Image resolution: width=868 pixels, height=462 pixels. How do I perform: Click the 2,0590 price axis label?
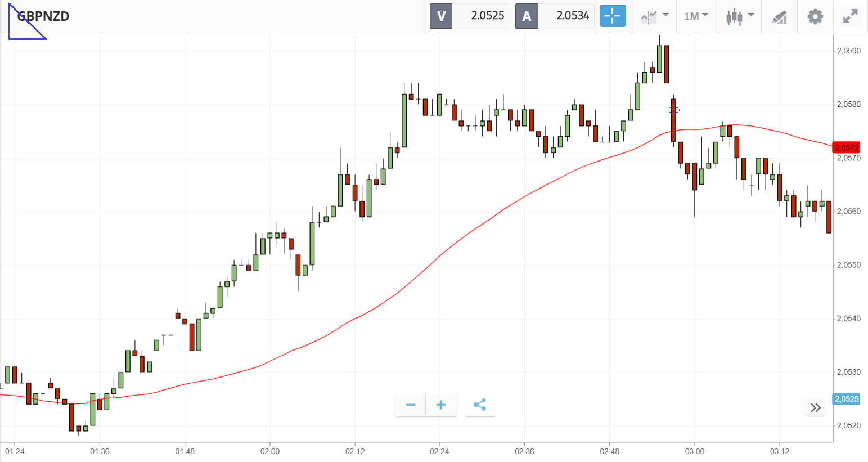click(848, 51)
